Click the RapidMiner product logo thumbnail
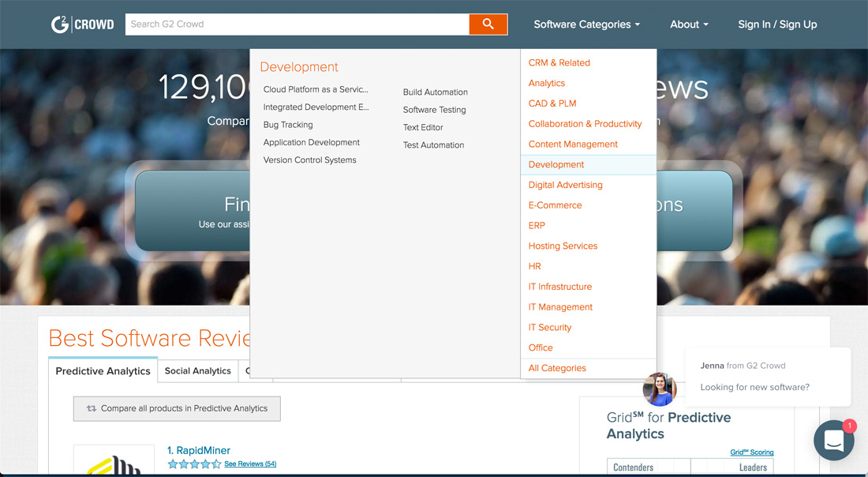 click(x=114, y=460)
